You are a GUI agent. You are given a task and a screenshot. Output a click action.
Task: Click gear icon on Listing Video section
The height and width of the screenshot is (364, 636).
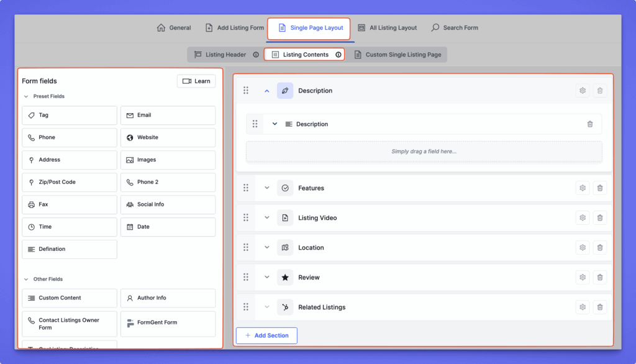pyautogui.click(x=582, y=218)
